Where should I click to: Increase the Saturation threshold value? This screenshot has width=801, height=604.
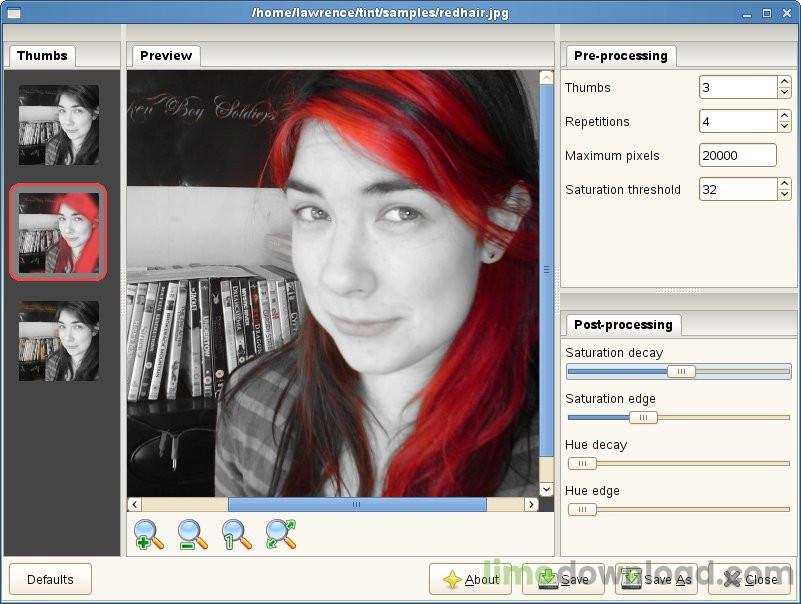[x=784, y=184]
